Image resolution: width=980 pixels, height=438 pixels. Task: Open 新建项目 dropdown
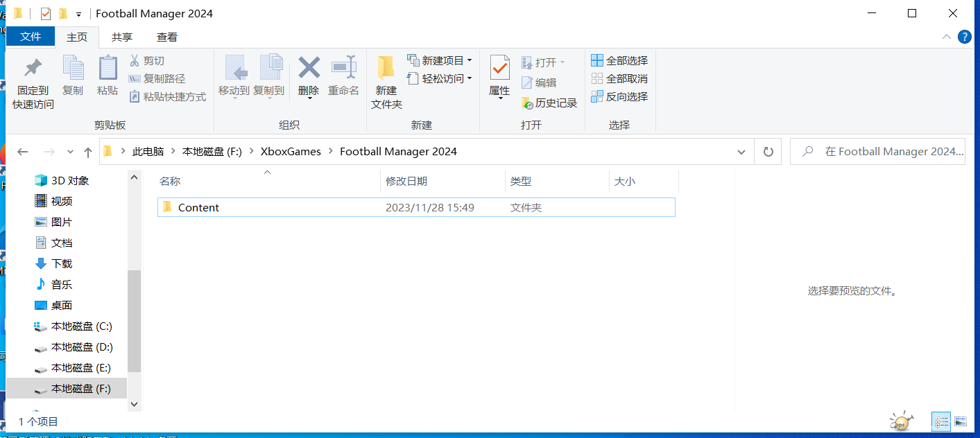pos(440,60)
